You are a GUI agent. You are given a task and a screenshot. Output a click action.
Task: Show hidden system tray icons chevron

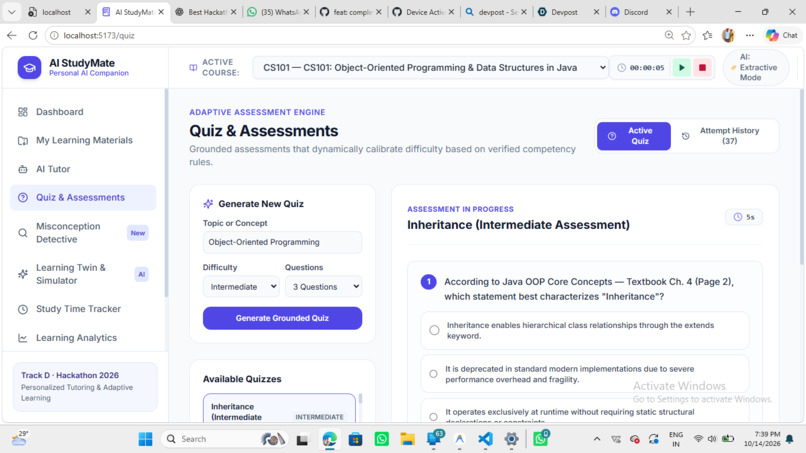(x=597, y=439)
